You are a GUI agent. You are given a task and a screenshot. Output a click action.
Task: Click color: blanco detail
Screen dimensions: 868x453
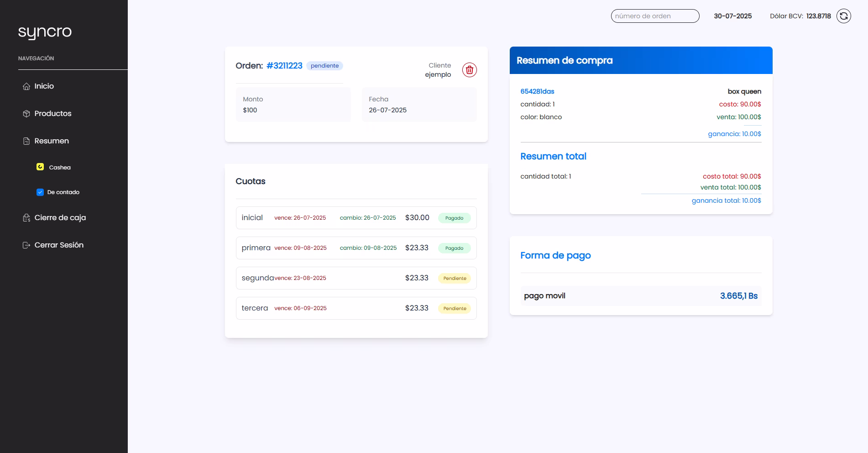[x=541, y=117]
